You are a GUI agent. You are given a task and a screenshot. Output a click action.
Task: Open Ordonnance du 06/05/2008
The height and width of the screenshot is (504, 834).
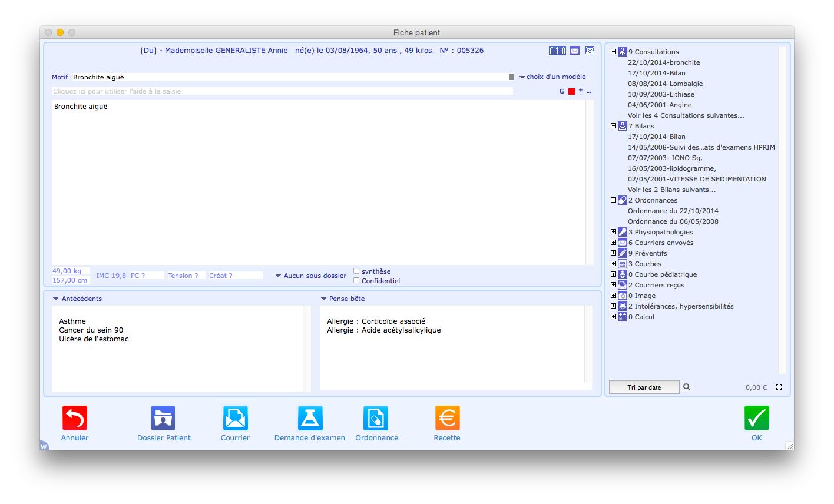pos(673,221)
